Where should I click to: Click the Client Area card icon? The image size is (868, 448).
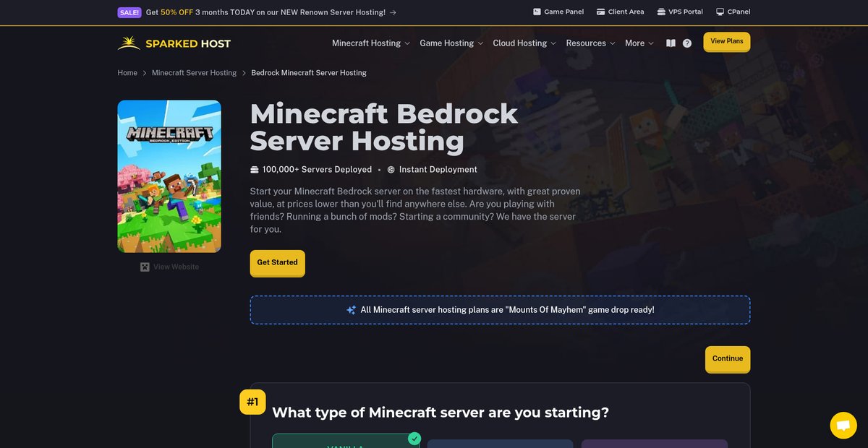click(600, 12)
